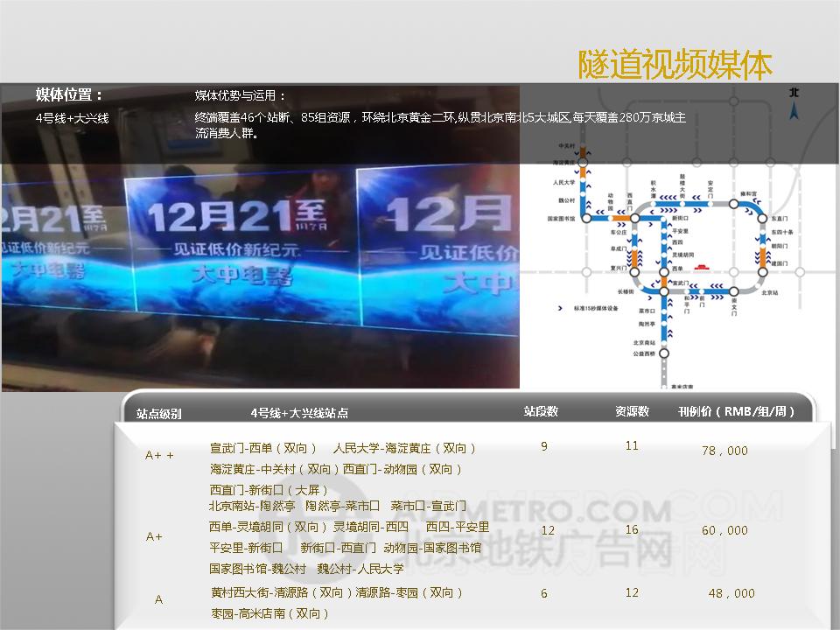Select 平安里-新街口

(246, 548)
